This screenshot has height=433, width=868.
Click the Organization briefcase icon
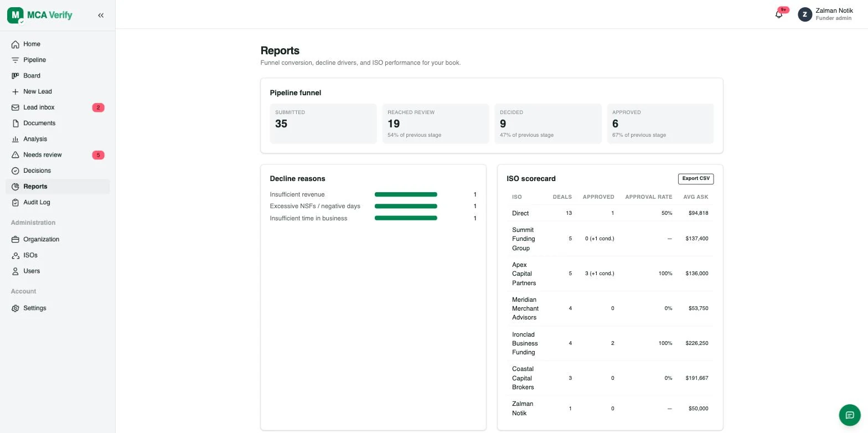(x=15, y=240)
